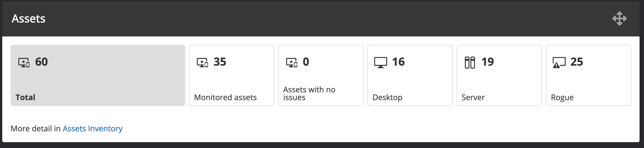Click the Assets with no issues label
Image resolution: width=644 pixels, height=148 pixels.
(x=309, y=93)
